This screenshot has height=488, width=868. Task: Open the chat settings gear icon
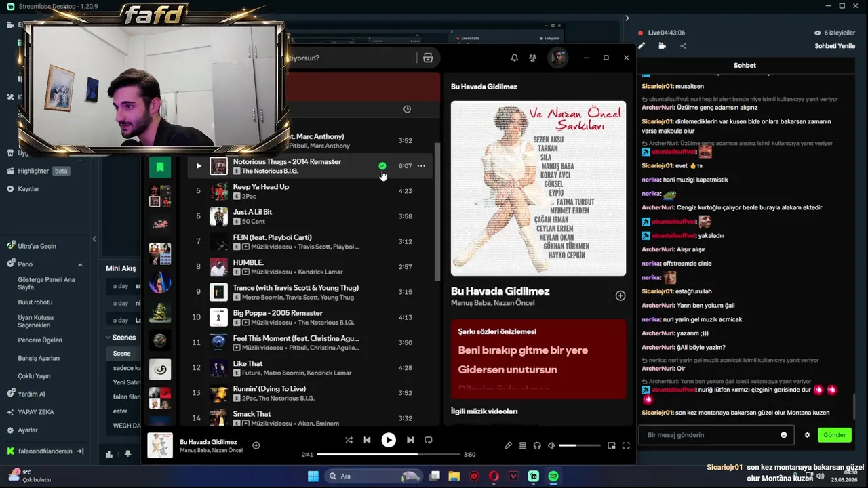807,435
